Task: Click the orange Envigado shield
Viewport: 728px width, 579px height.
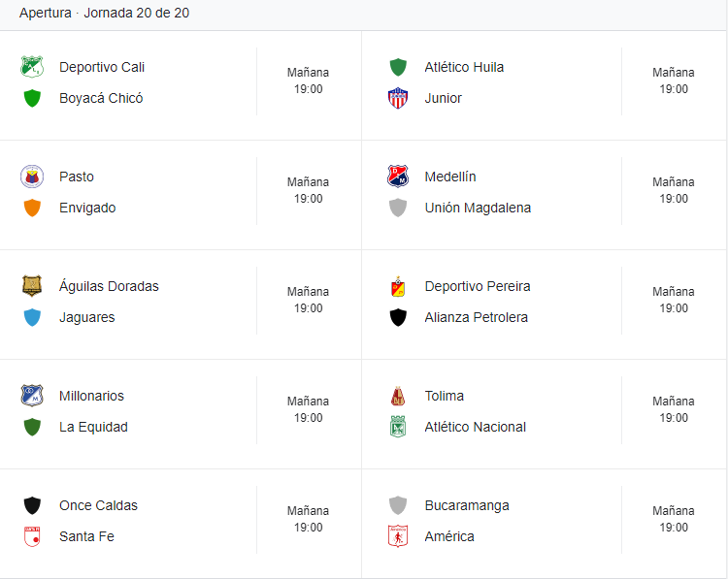Action: pos(32,208)
